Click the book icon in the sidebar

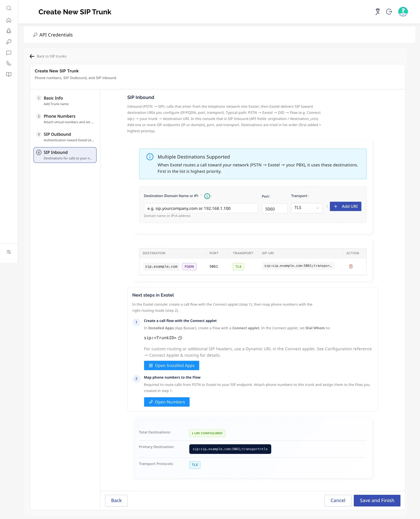[x=9, y=74]
